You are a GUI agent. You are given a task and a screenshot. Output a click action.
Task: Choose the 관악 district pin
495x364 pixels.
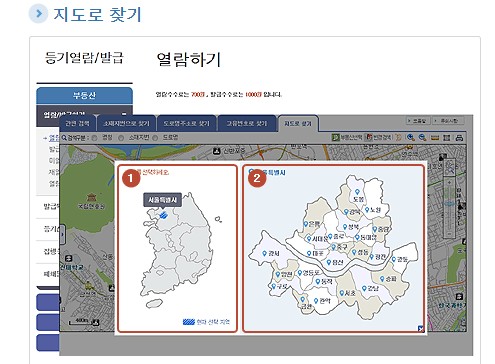coord(316,301)
